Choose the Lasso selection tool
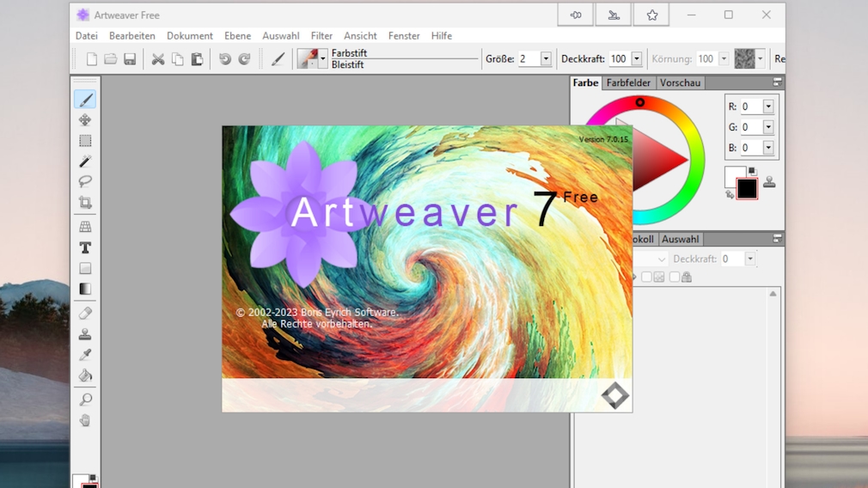868x488 pixels. (85, 182)
